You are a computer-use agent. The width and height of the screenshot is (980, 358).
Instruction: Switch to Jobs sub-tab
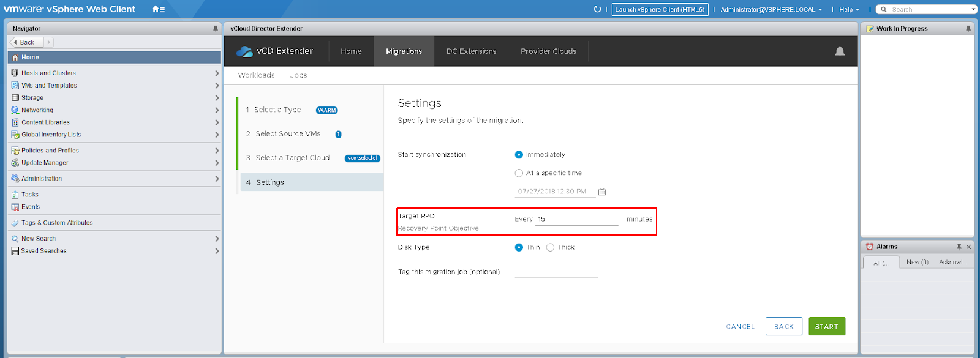click(x=299, y=75)
